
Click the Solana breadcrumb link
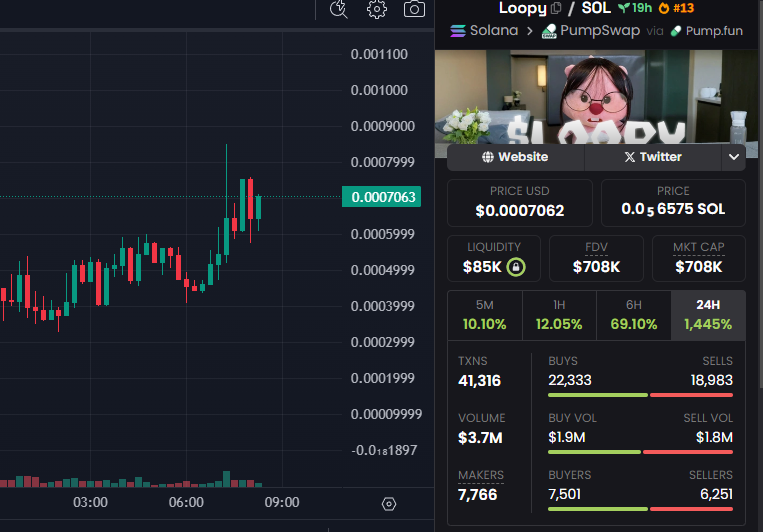(494, 31)
